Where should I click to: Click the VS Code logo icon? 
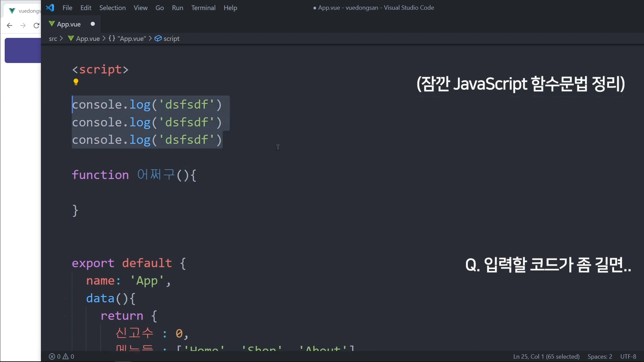click(x=50, y=8)
